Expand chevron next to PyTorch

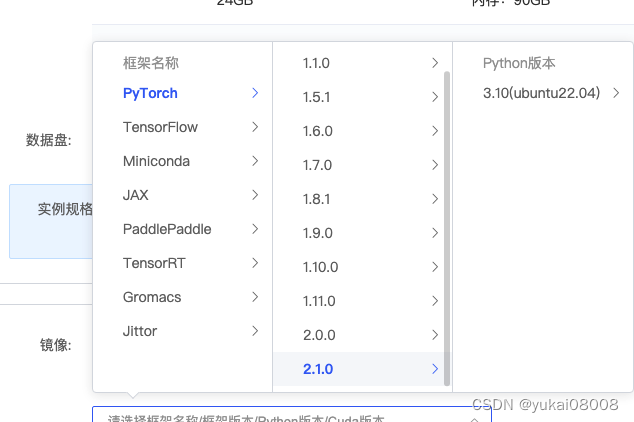coord(255,93)
